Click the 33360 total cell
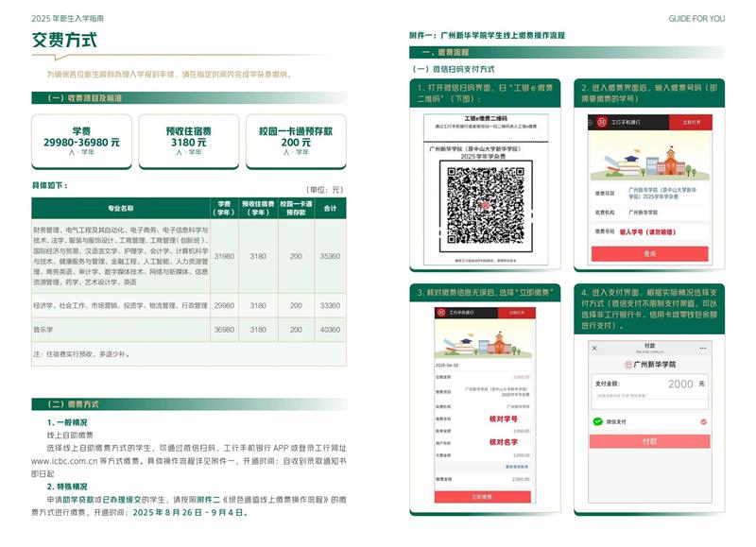The image size is (756, 547). coord(330,305)
